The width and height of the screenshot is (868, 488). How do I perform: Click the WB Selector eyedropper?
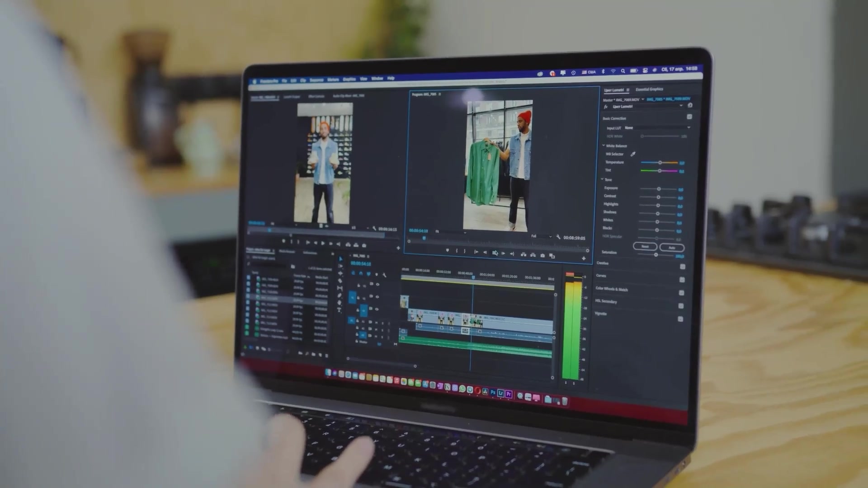(x=633, y=154)
